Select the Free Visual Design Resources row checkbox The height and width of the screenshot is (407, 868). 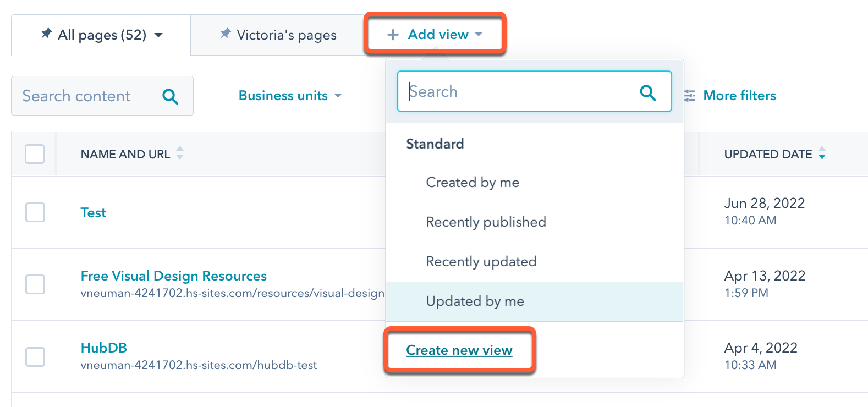pyautogui.click(x=35, y=284)
